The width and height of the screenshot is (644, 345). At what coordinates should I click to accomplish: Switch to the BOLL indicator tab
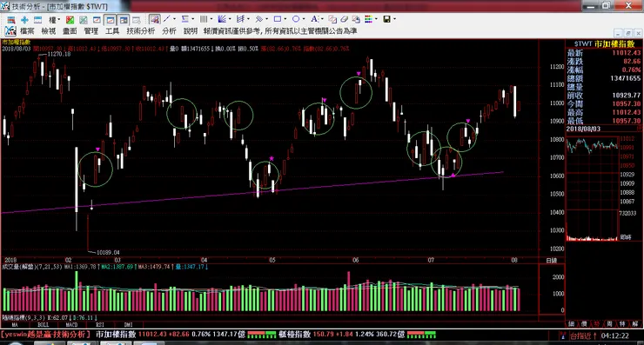click(44, 324)
